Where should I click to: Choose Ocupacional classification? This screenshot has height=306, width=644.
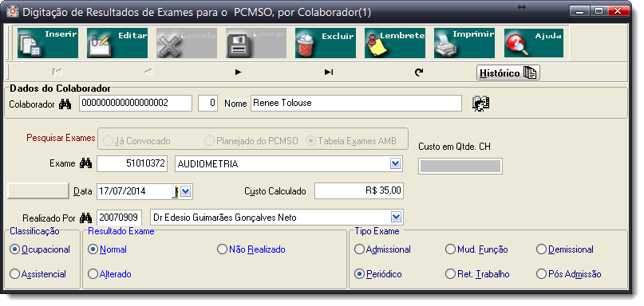[x=40, y=249]
